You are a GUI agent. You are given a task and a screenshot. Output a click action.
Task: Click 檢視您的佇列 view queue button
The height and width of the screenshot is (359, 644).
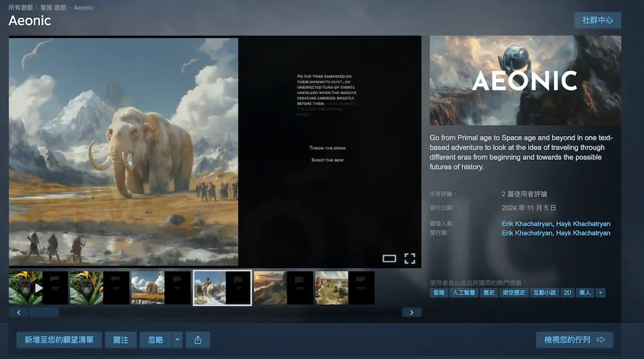[x=574, y=340]
